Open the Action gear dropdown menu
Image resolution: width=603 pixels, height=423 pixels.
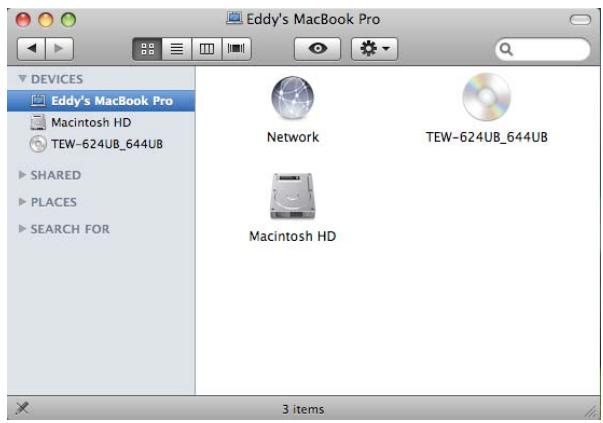click(374, 49)
